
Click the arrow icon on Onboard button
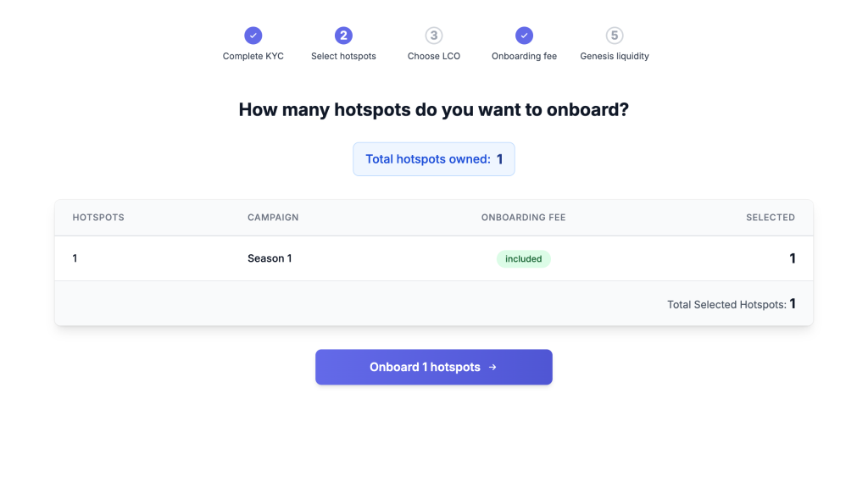[492, 367]
